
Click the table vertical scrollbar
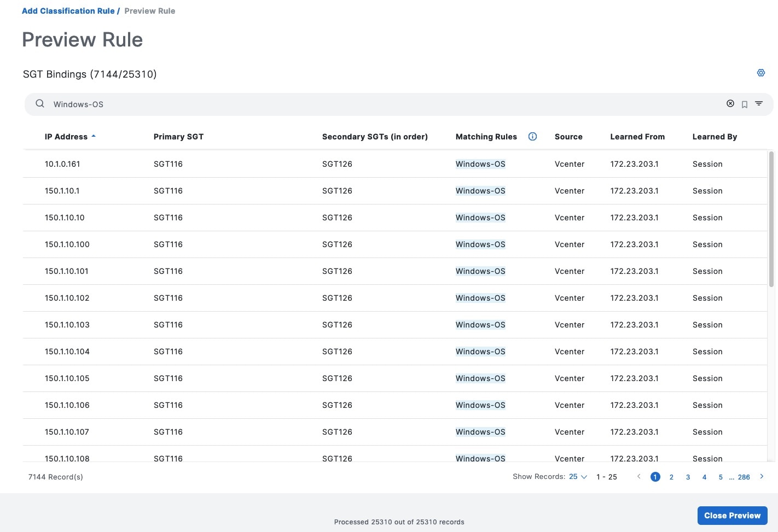771,219
